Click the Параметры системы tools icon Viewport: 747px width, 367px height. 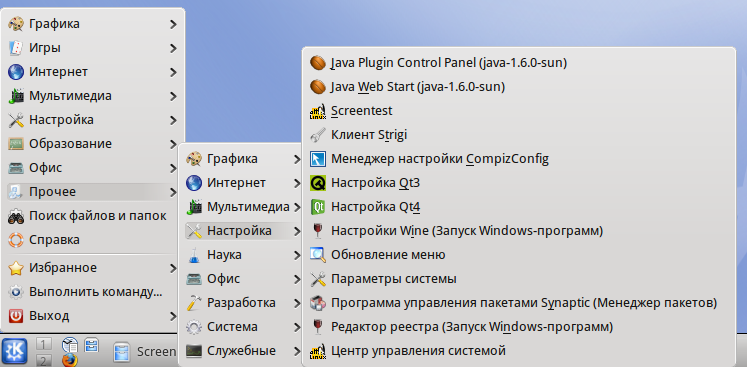tap(317, 279)
